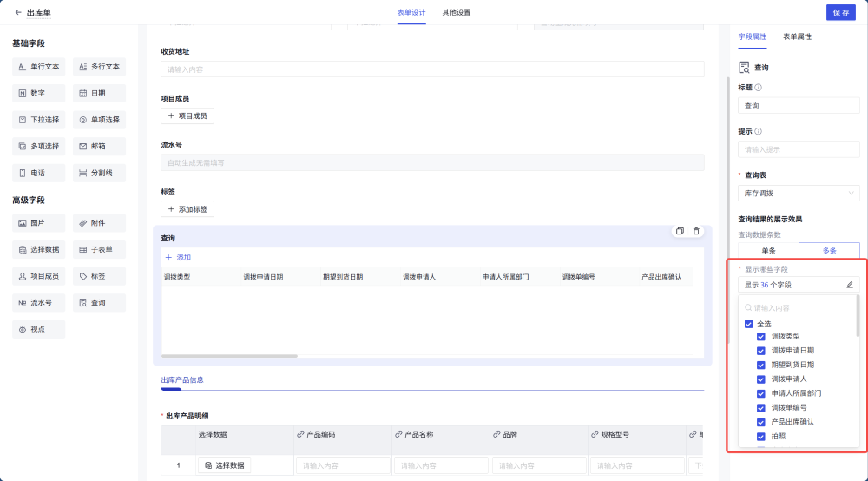The height and width of the screenshot is (481, 868).
Task: Pick the 分割线 basic field
Action: pyautogui.click(x=99, y=173)
